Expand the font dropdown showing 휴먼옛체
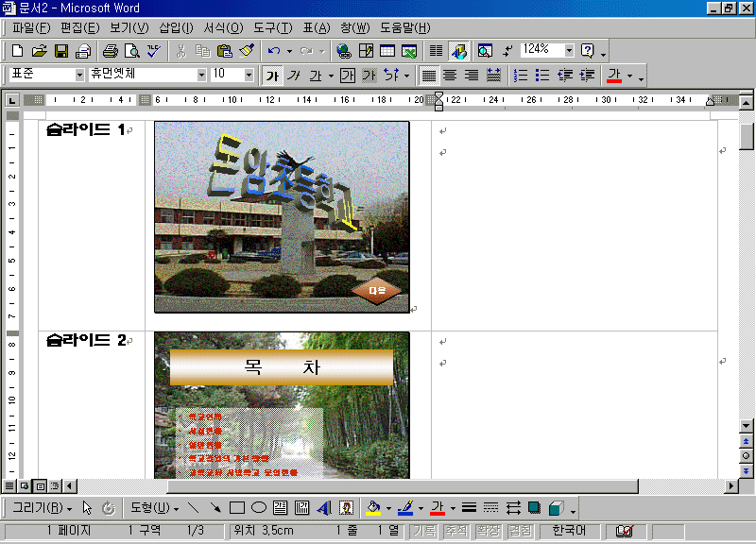This screenshot has width=756, height=544. 201,76
